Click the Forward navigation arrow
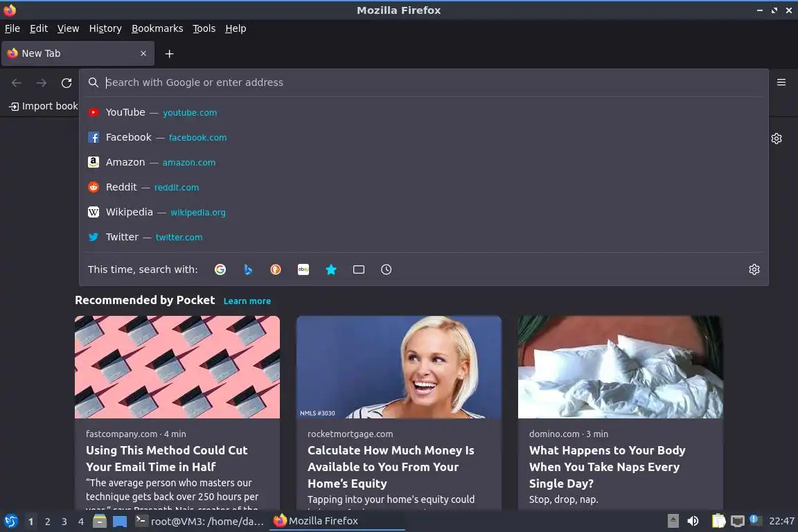This screenshot has width=798, height=532. (42, 82)
